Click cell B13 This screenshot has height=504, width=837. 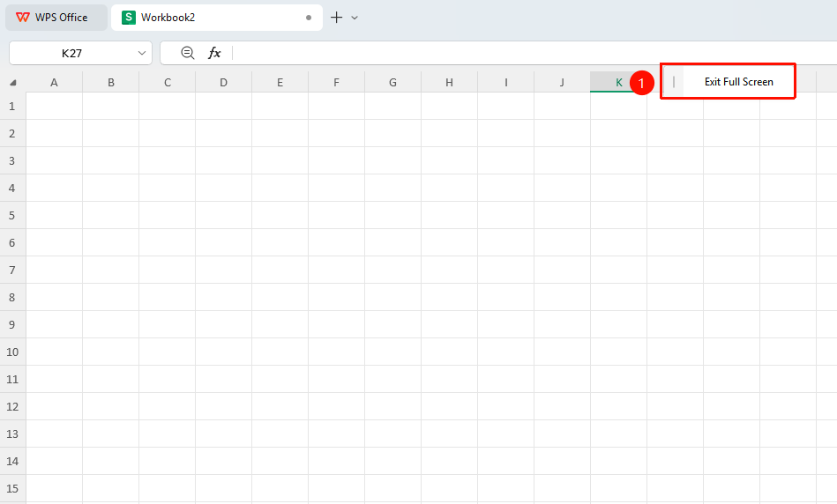[x=110, y=434]
